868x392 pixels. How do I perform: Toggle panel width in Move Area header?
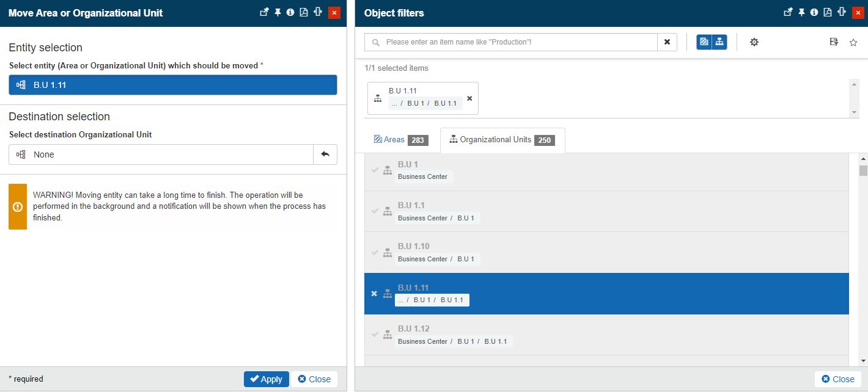(x=317, y=12)
